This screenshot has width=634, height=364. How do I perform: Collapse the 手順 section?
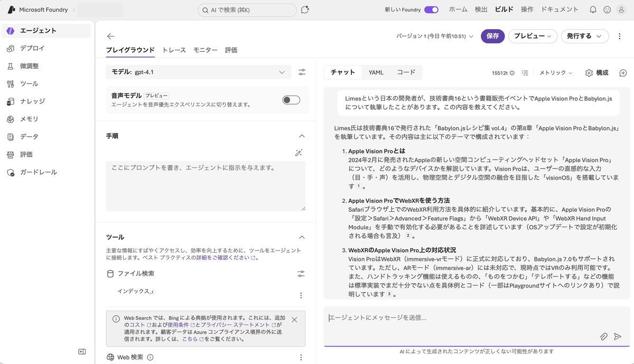pos(302,136)
